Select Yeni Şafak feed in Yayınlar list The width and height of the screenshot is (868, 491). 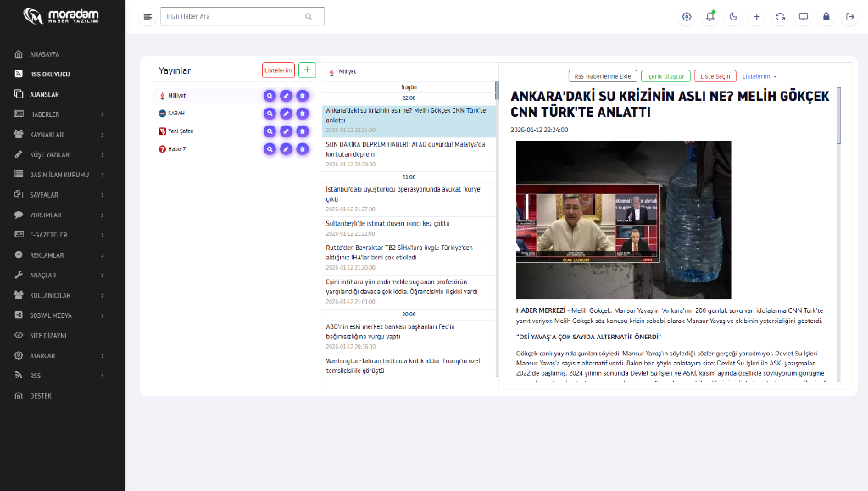point(181,131)
